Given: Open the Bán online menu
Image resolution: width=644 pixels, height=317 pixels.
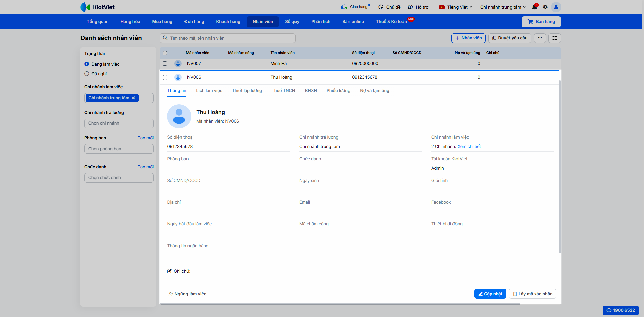Looking at the screenshot, I should [353, 22].
